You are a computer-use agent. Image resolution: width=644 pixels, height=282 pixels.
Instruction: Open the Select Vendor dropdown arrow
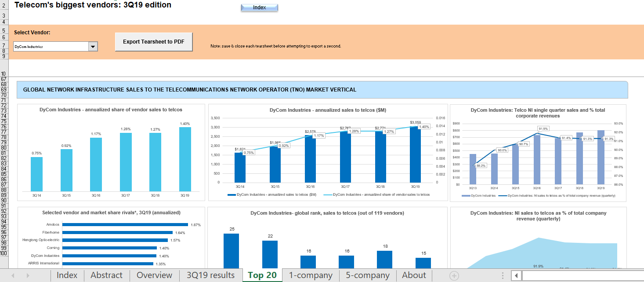point(93,46)
